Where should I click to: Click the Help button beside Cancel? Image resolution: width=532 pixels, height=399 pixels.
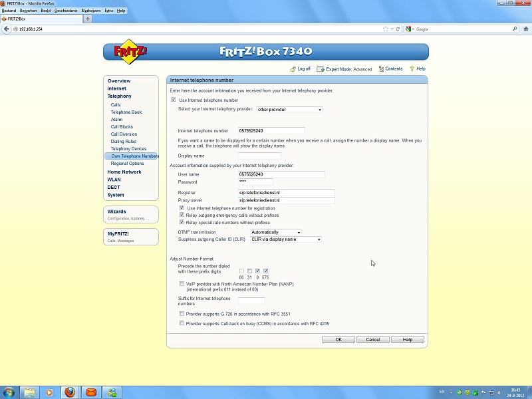click(408, 340)
